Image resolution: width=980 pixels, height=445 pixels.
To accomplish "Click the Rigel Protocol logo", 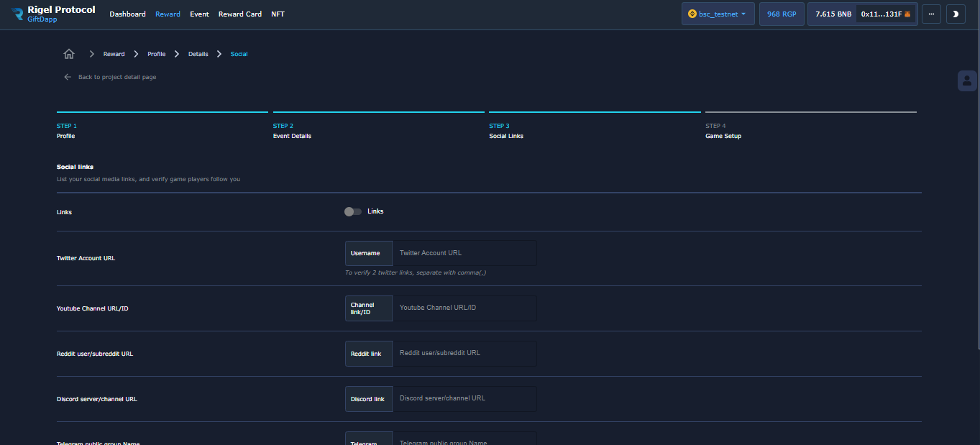I will 17,14.
